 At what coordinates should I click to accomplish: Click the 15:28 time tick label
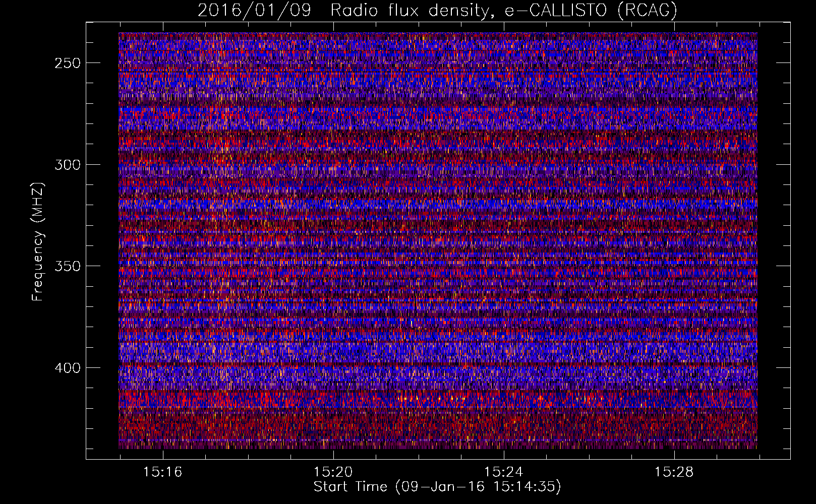674,472
